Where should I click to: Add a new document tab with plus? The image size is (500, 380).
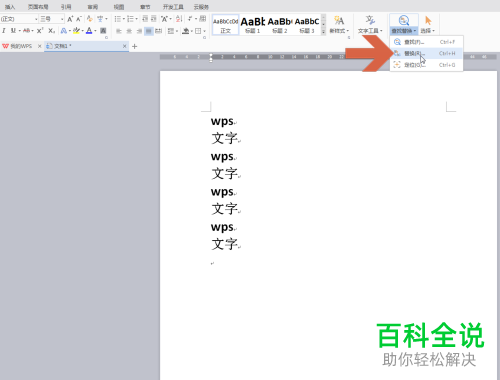[135, 46]
